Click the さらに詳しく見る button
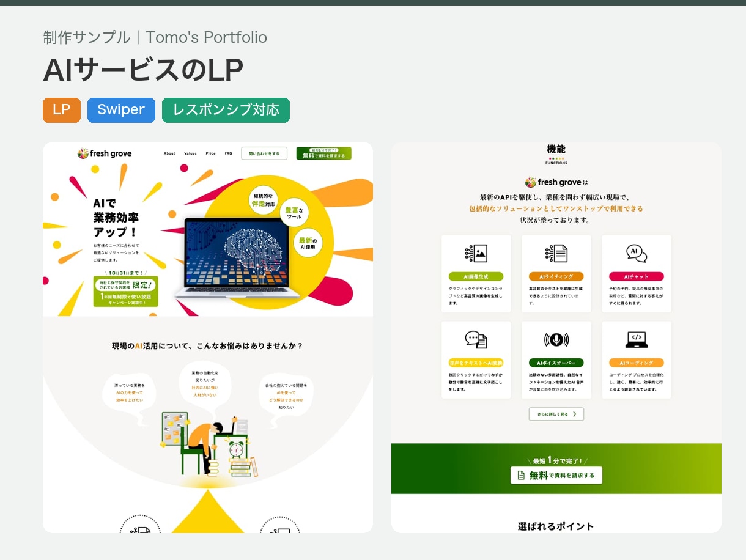This screenshot has width=746, height=560. (556, 414)
